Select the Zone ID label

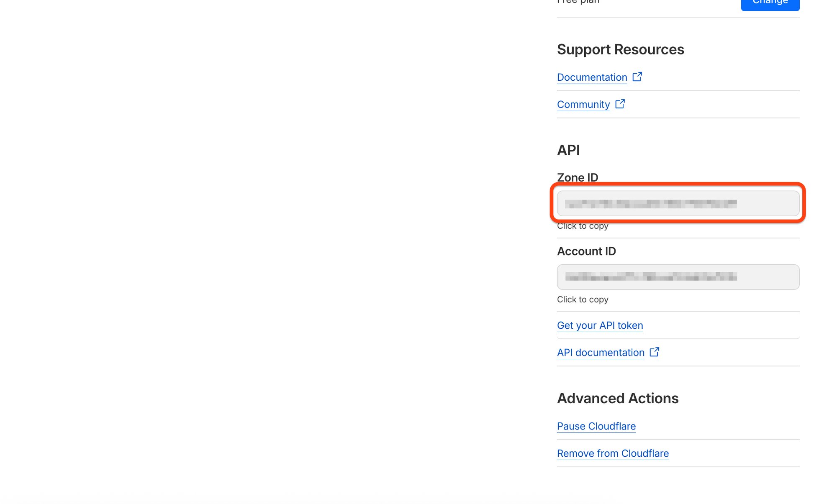[578, 177]
